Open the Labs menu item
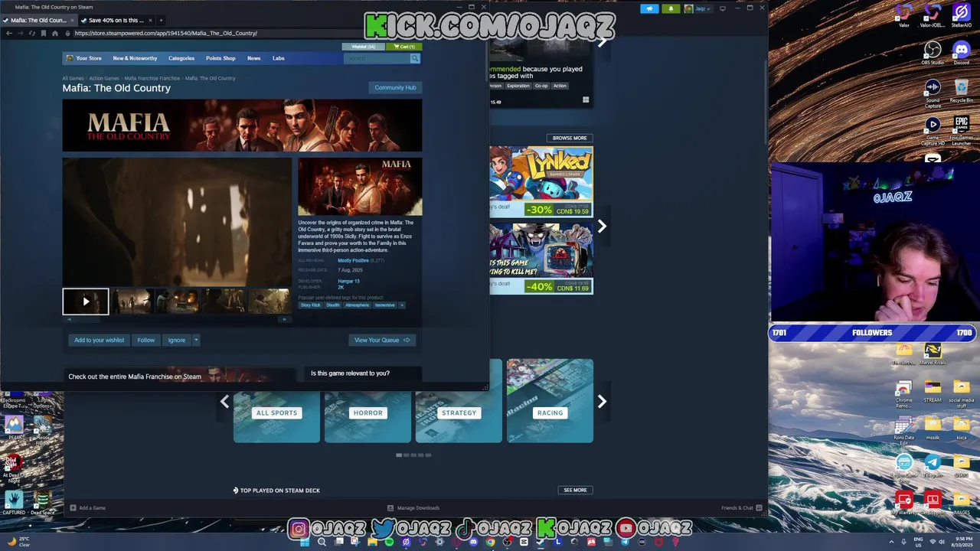 click(x=278, y=58)
